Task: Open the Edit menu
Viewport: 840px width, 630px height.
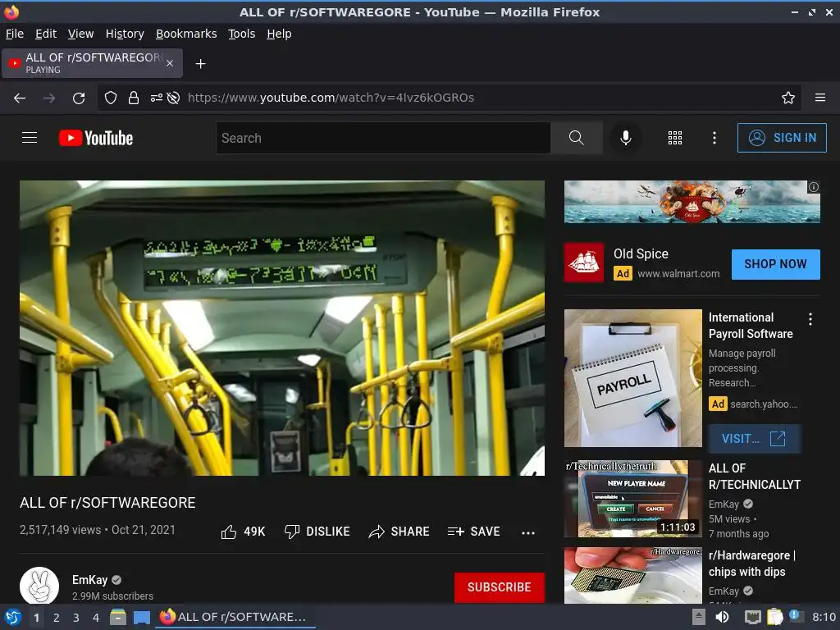Action: point(46,34)
